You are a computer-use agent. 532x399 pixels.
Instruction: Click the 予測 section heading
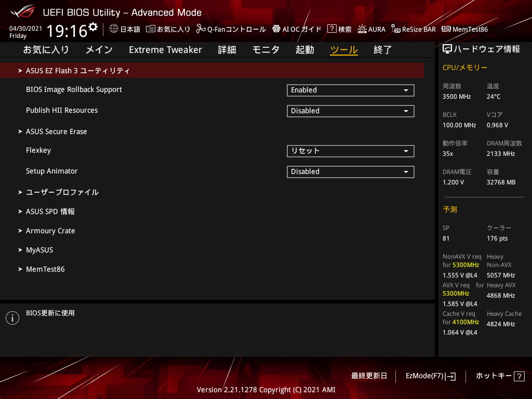450,209
